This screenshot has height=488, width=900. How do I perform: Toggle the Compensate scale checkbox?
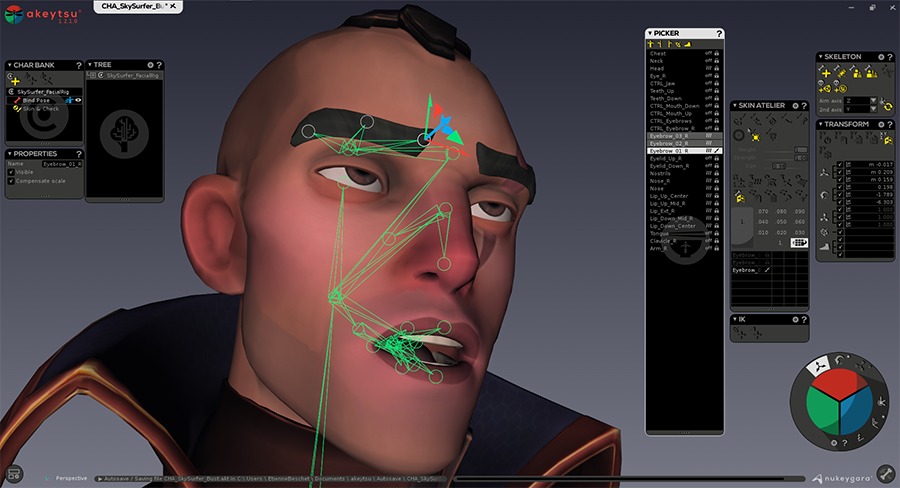pyautogui.click(x=11, y=181)
